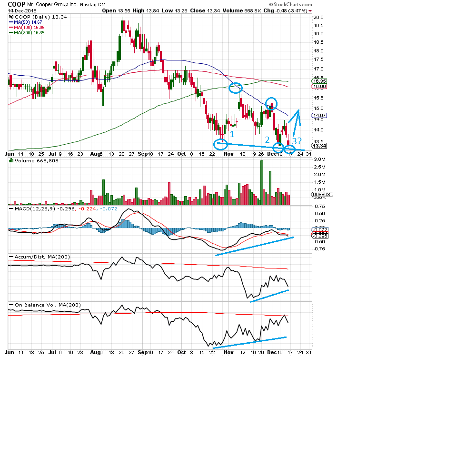This screenshot has width=476, height=476.
Task: Click the Chg -0.48 (-3.47%) value
Action: tap(285, 10)
